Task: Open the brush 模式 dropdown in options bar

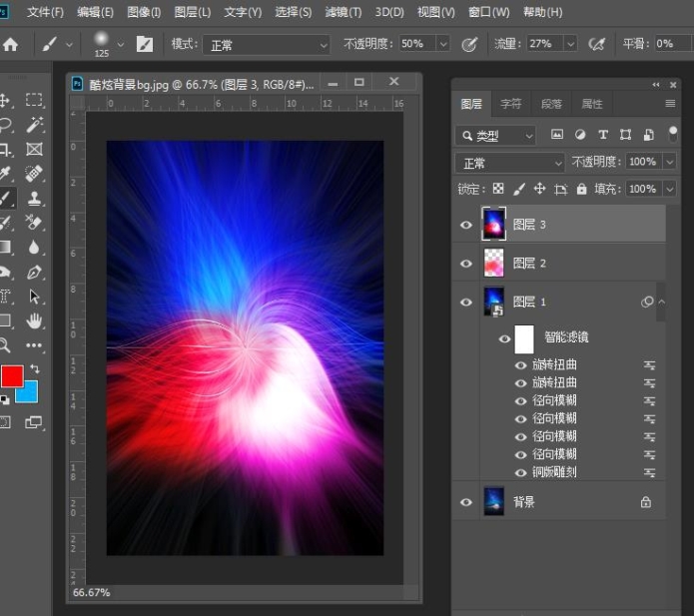Action: pos(266,44)
